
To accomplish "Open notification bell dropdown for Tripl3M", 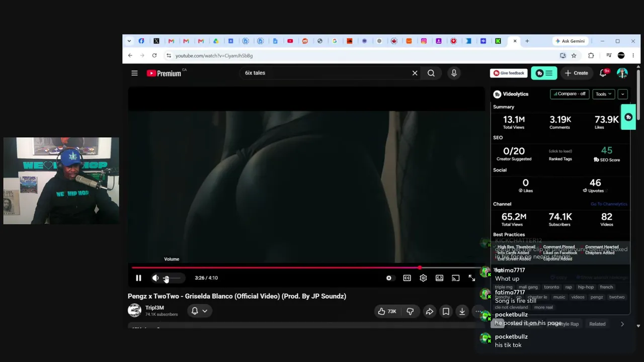I will (x=199, y=311).
